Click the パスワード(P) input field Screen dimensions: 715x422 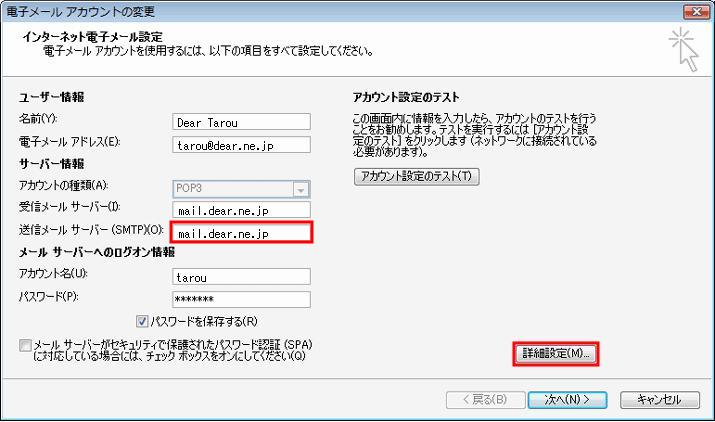point(241,299)
